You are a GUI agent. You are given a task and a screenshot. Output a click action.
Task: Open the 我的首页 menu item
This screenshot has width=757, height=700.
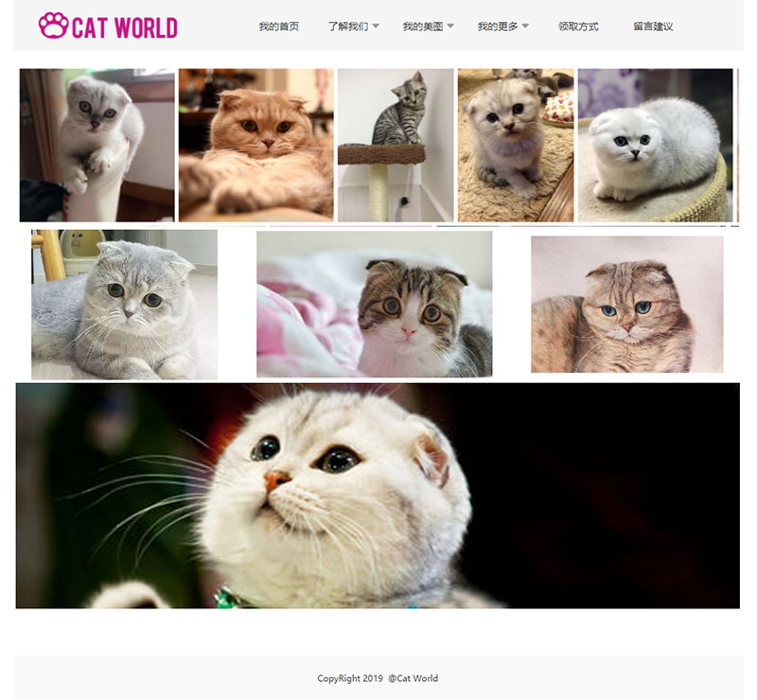[278, 26]
